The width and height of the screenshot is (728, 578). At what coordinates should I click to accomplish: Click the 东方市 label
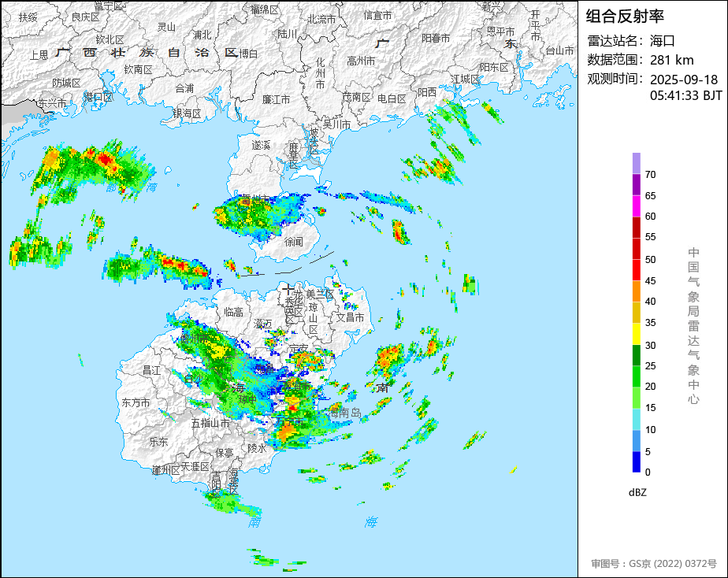pos(136,402)
